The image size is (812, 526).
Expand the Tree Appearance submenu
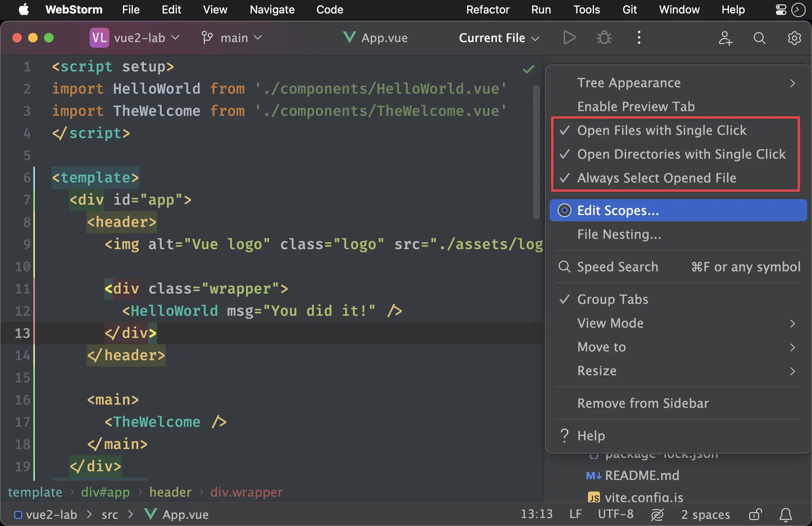pos(678,83)
